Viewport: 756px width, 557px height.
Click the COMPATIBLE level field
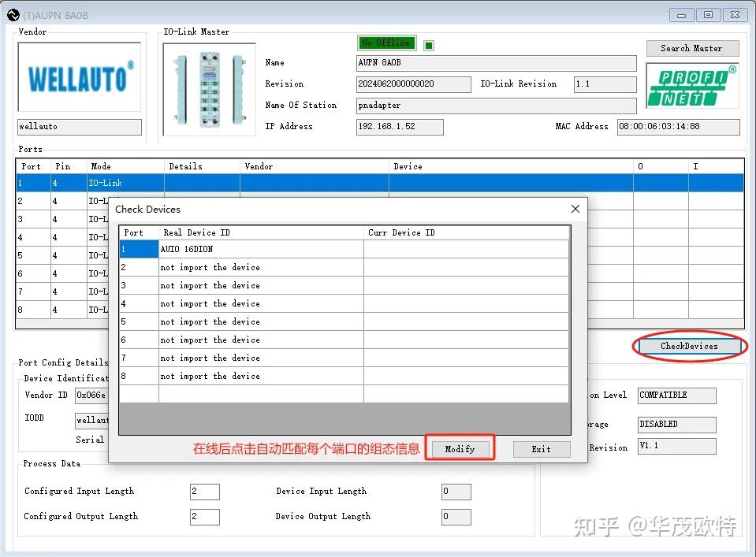coord(677,395)
